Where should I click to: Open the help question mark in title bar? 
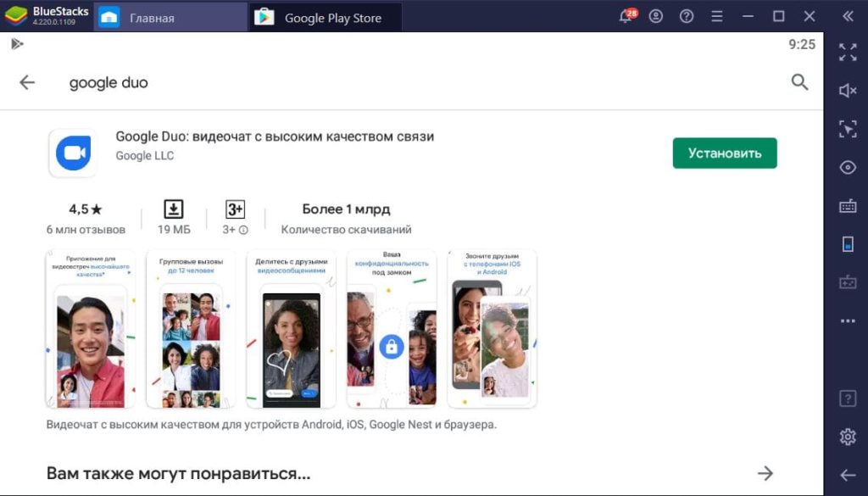point(687,17)
